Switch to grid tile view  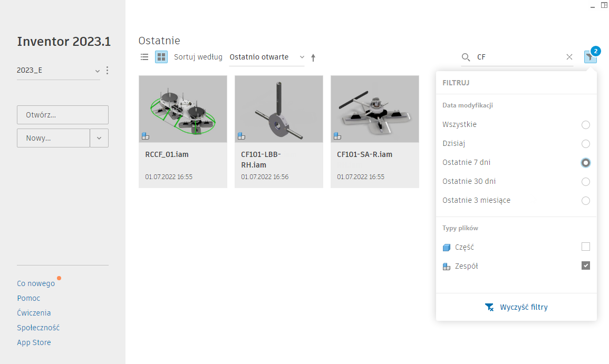161,57
